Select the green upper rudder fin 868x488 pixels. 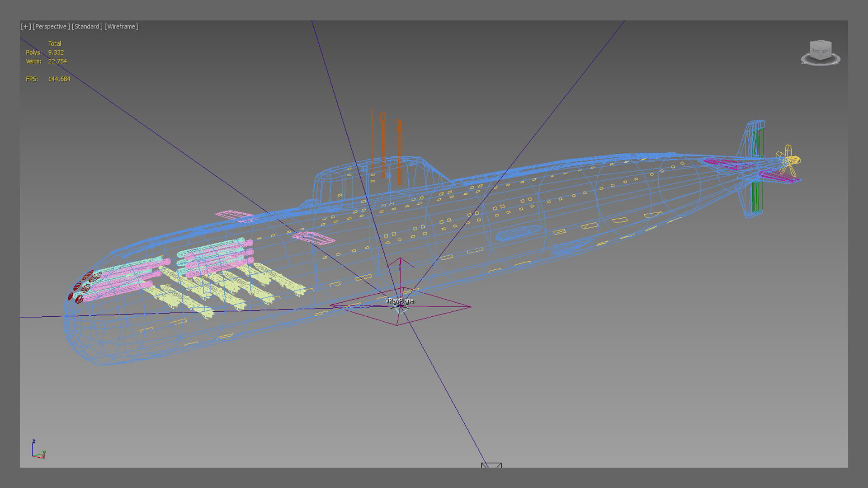(758, 143)
